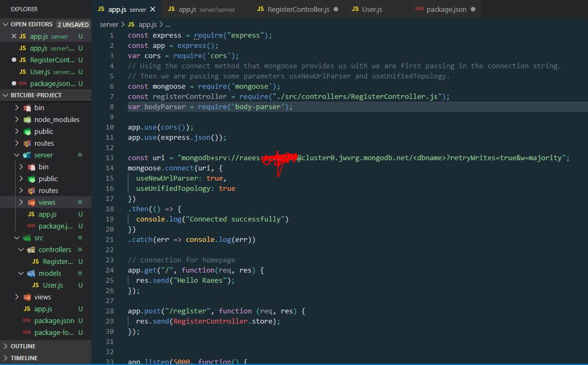This screenshot has width=588, height=365.
Task: Click server in the breadcrumb path
Action: [109, 24]
